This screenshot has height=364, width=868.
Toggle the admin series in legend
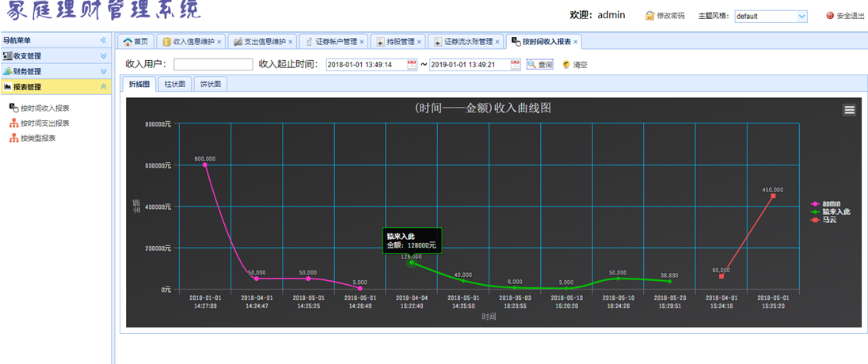(826, 203)
